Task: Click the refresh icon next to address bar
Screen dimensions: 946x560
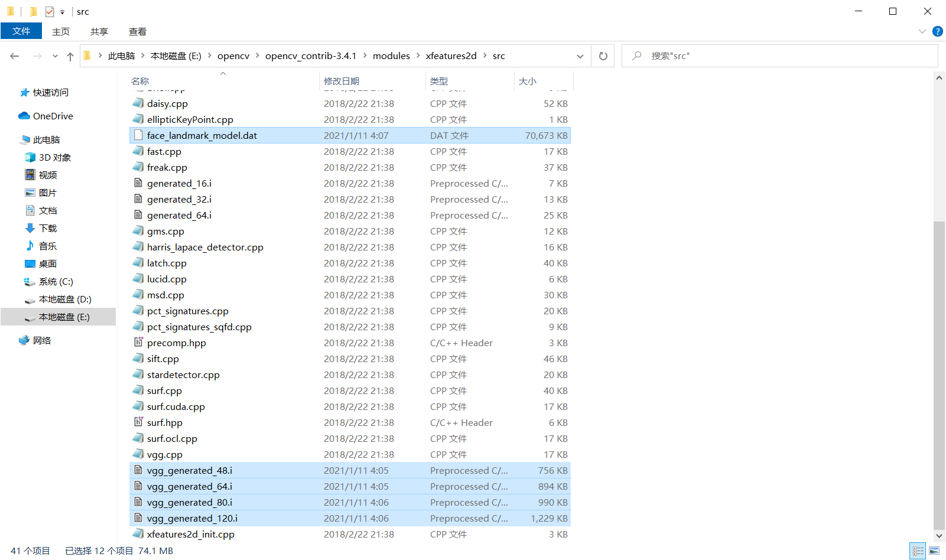Action: 603,56
